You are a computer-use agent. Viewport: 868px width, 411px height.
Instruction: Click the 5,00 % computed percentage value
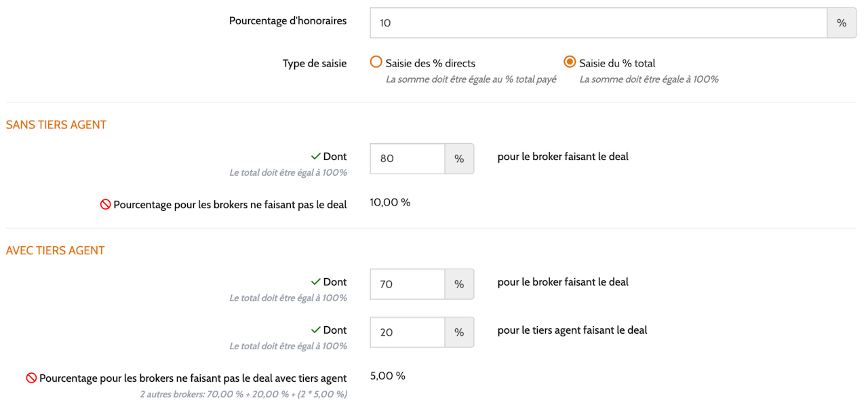click(x=388, y=376)
